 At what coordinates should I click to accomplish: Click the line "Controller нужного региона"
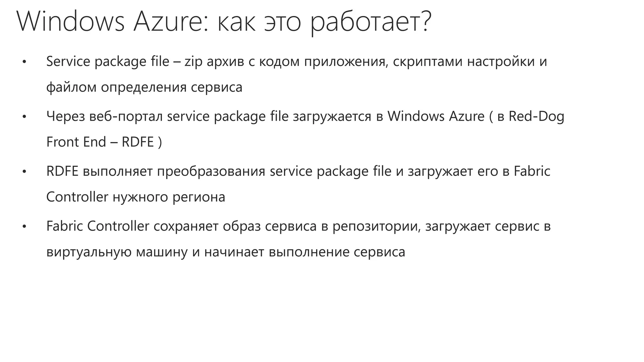pyautogui.click(x=136, y=197)
